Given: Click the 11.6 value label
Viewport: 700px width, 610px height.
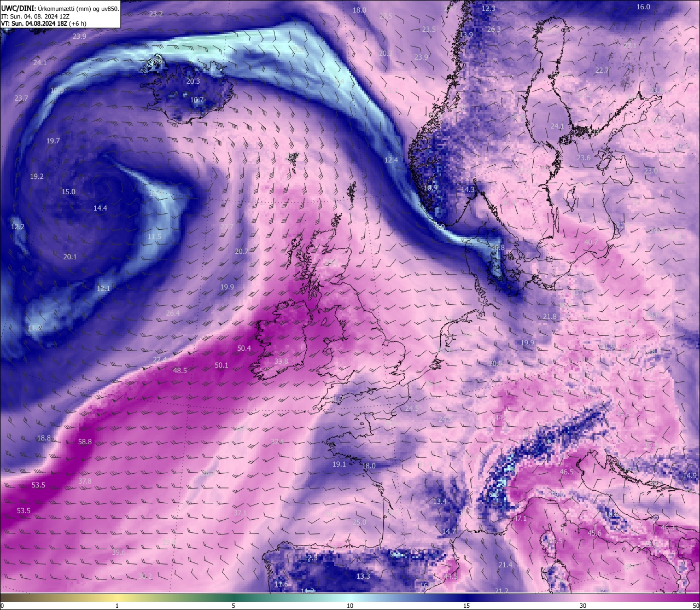Looking at the screenshot, I should pos(281,584).
